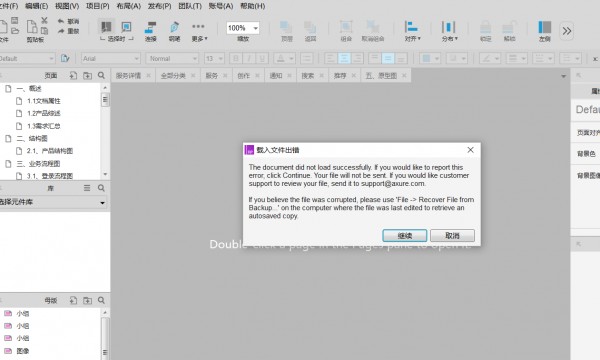Click the 取消 button in the error dialog
Image resolution: width=600 pixels, height=360 pixels.
pos(452,236)
